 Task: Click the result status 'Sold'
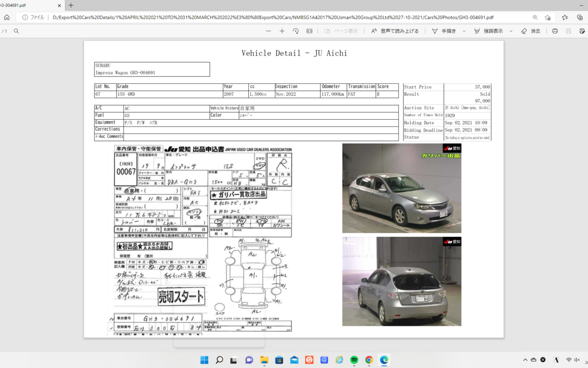(x=485, y=94)
